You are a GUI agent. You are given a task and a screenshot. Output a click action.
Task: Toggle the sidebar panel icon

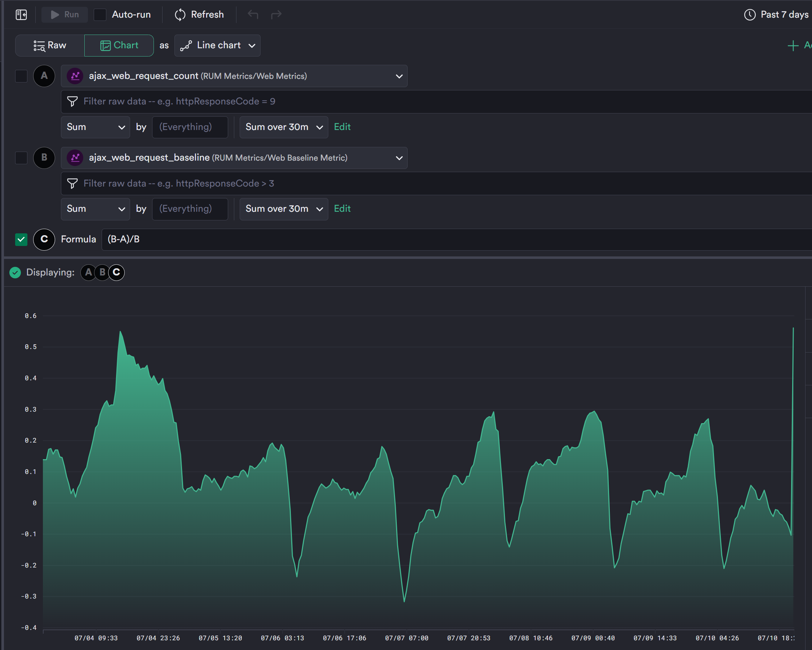[22, 15]
